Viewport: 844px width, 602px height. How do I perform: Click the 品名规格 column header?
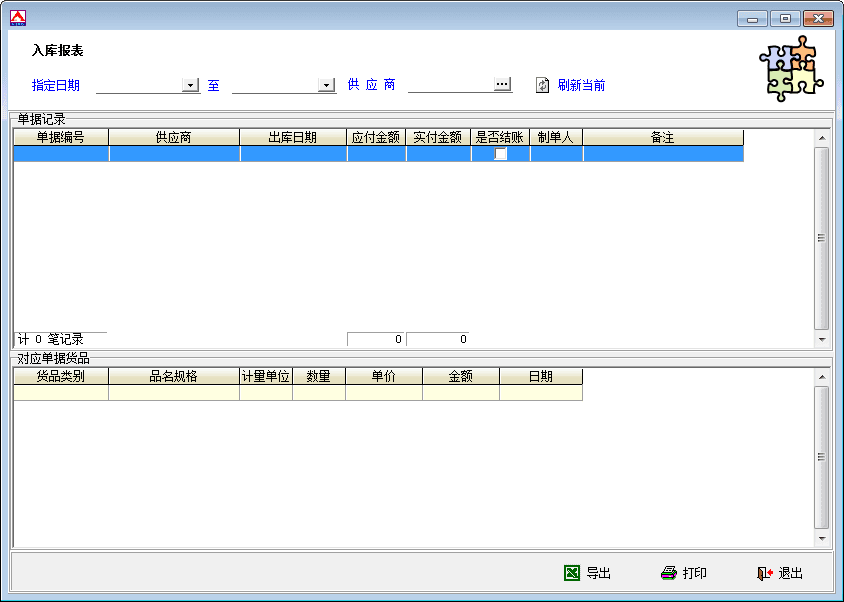(x=174, y=377)
